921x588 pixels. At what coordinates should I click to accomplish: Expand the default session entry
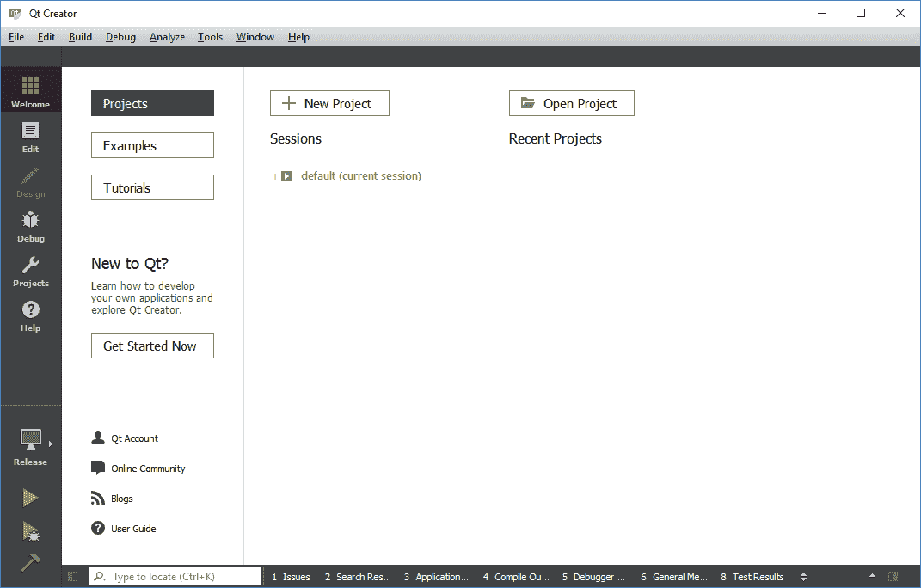[287, 175]
